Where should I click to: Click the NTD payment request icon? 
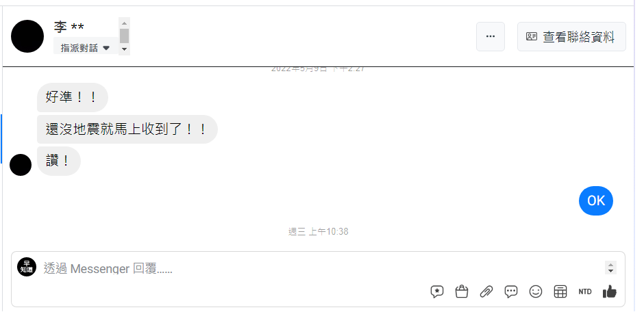(x=585, y=291)
